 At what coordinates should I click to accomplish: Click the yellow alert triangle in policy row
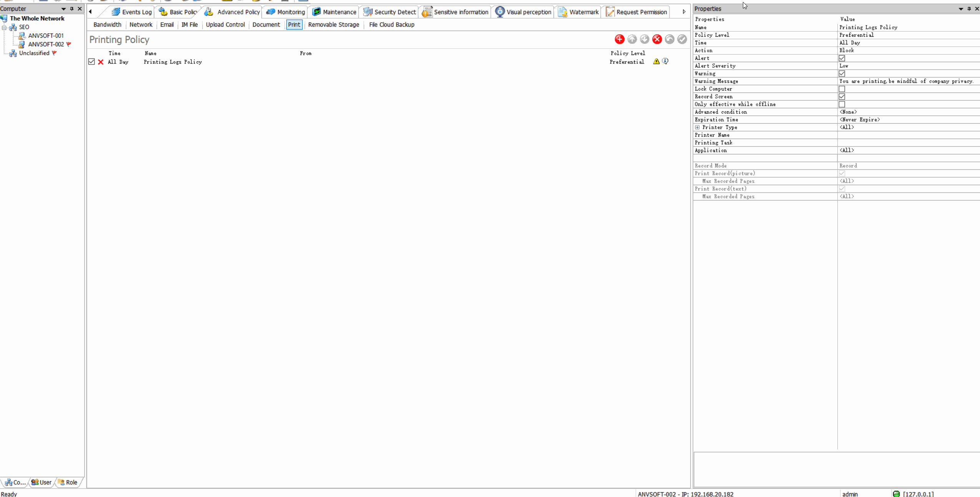[x=656, y=62]
